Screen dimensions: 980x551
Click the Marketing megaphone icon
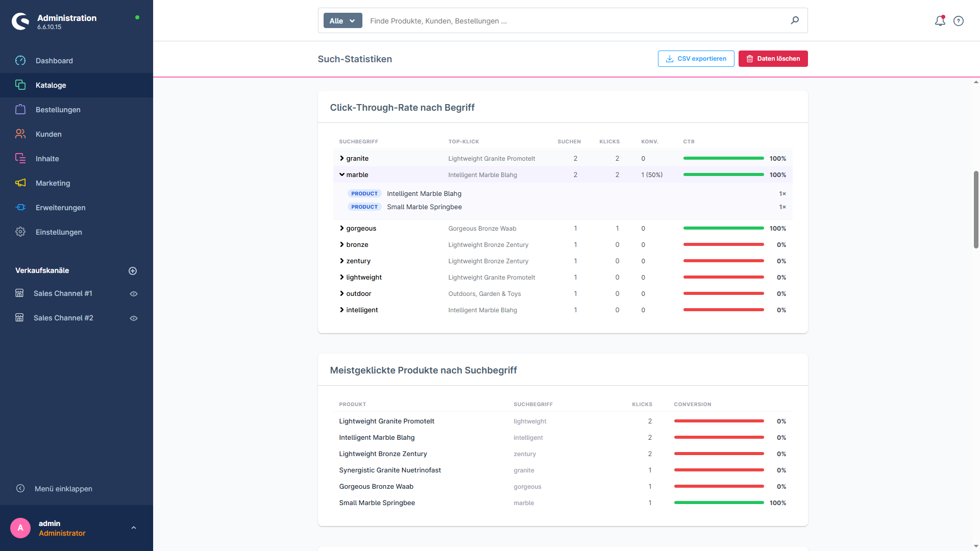pos(20,183)
